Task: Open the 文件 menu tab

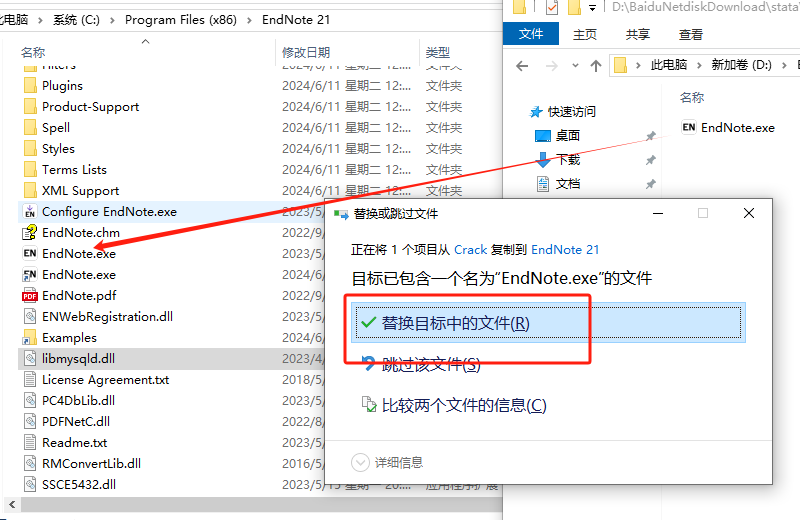Action: pyautogui.click(x=531, y=34)
